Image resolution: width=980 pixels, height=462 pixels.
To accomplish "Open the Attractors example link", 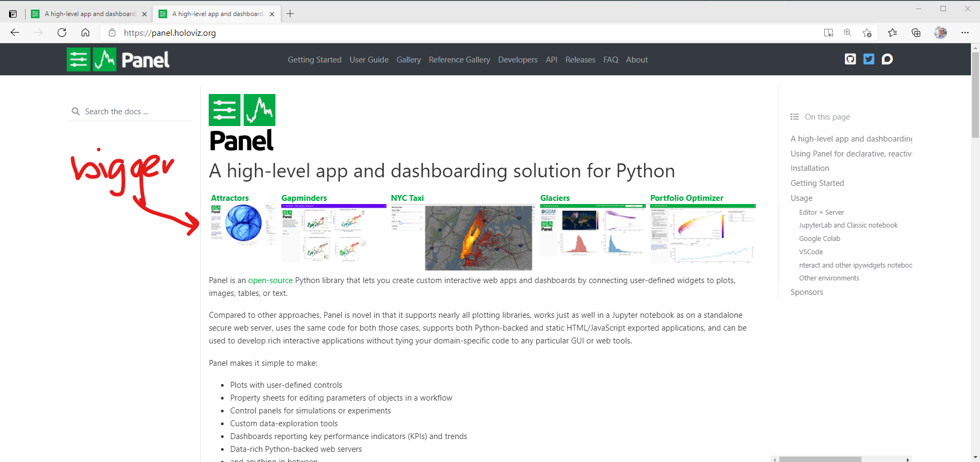I will 230,198.
